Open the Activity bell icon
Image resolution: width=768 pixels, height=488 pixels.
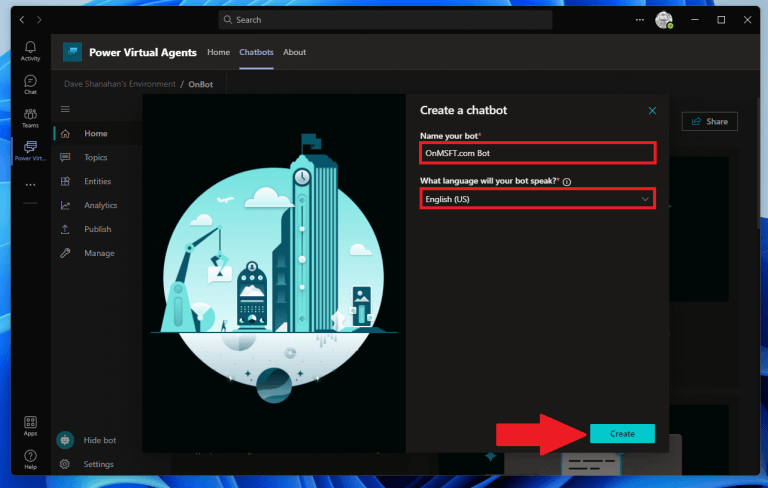click(x=30, y=50)
